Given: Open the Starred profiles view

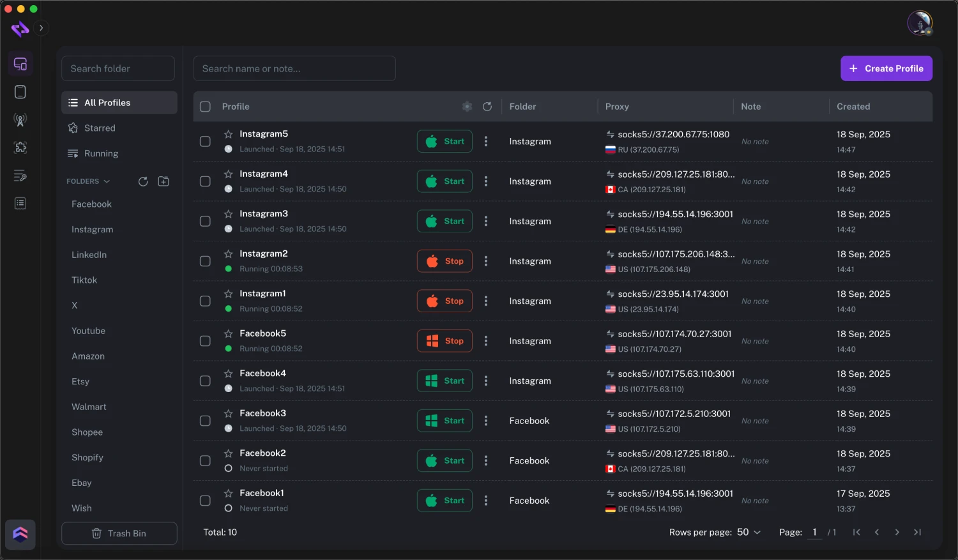Looking at the screenshot, I should click(100, 128).
